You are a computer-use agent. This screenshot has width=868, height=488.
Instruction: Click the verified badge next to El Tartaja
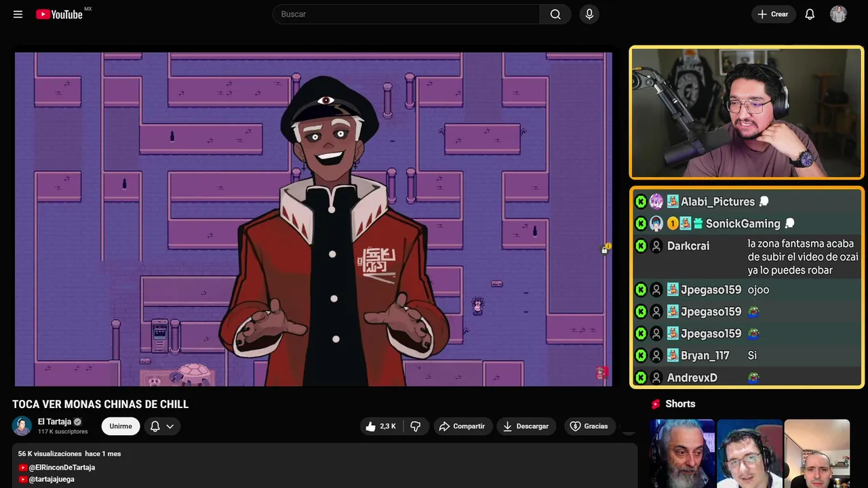(77, 422)
